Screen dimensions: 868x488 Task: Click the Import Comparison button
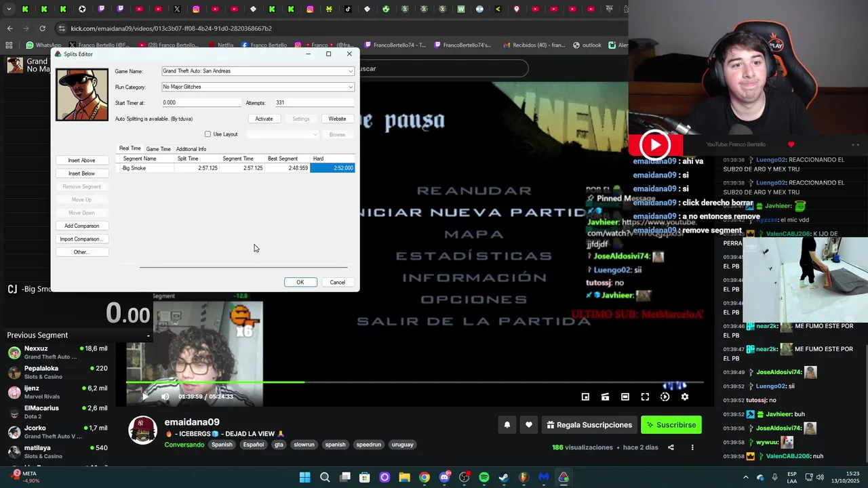[x=81, y=239]
